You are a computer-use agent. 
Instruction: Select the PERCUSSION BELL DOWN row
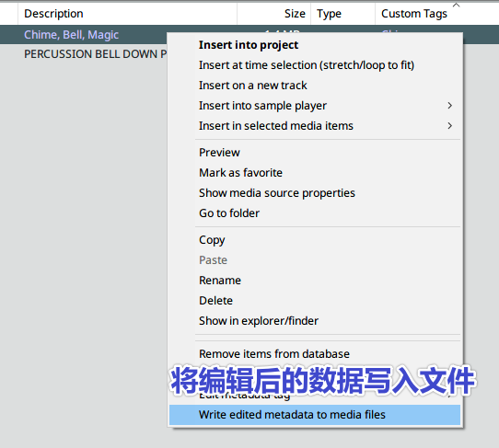point(84,54)
